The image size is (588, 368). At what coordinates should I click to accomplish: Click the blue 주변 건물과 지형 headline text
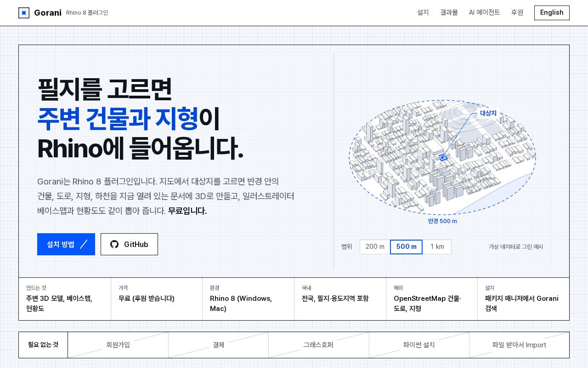118,119
